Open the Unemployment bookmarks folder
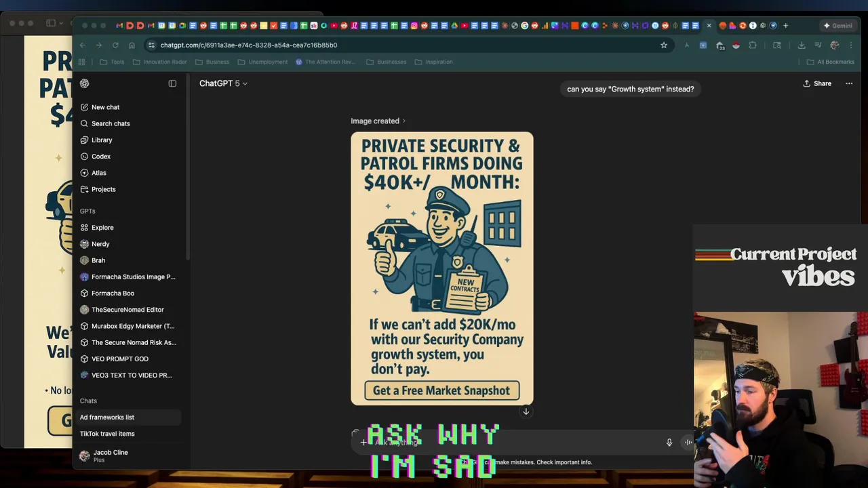868x488 pixels. 262,62
